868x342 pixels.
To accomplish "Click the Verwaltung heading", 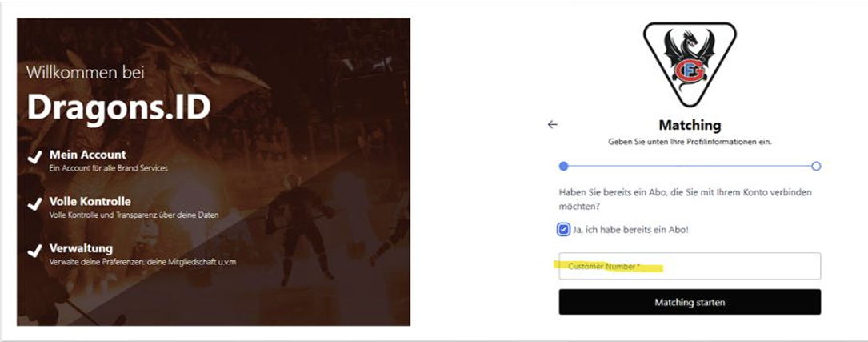I will coord(81,248).
